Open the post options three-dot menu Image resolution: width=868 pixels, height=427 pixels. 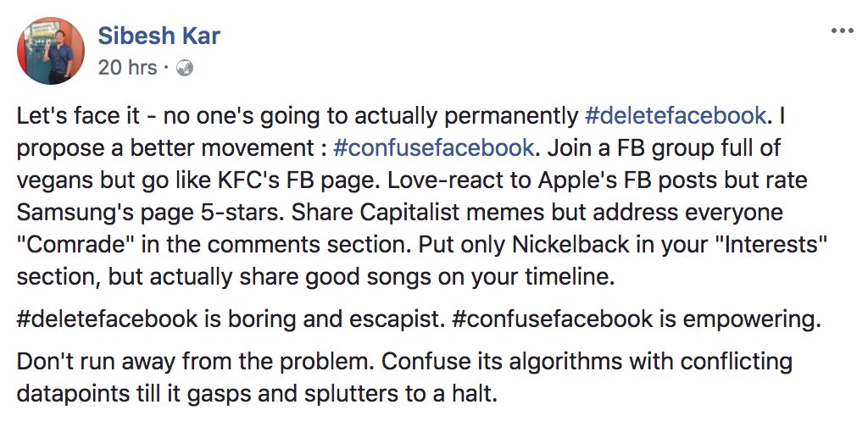click(x=842, y=31)
